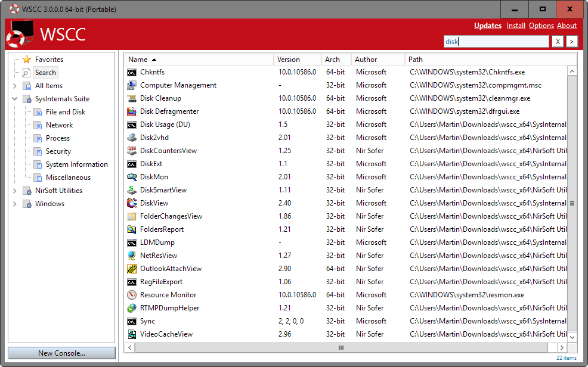The width and height of the screenshot is (588, 367).
Task: Click the LDMDump console icon
Action: [132, 242]
